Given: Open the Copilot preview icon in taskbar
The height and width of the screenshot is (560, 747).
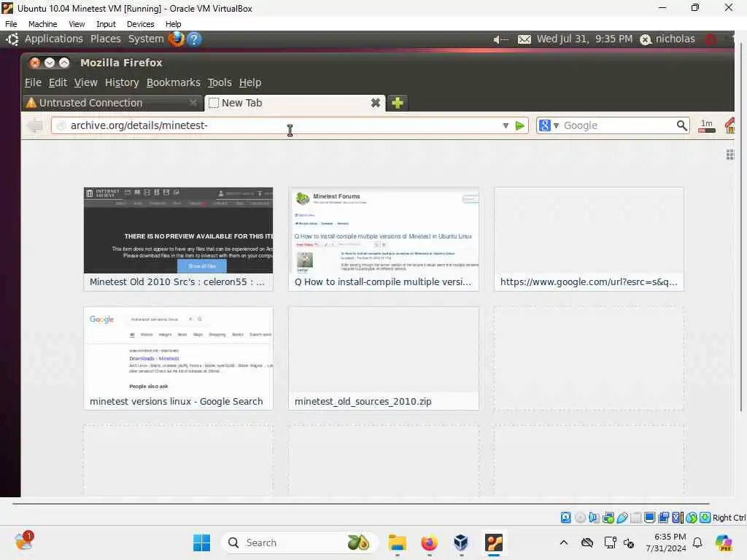Looking at the screenshot, I should 724,542.
